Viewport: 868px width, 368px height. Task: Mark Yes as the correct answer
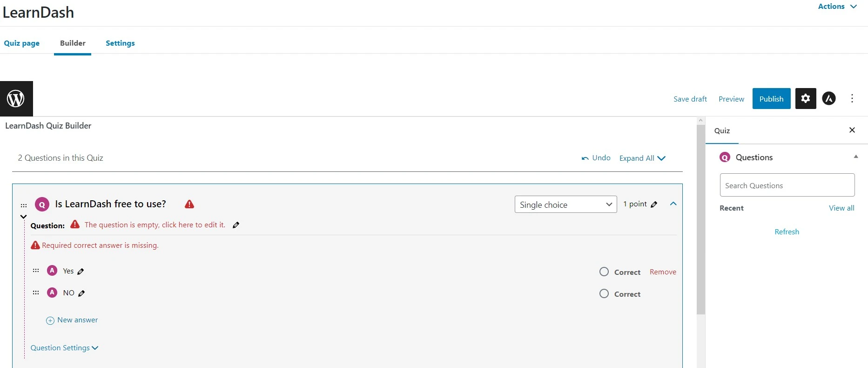pos(604,272)
